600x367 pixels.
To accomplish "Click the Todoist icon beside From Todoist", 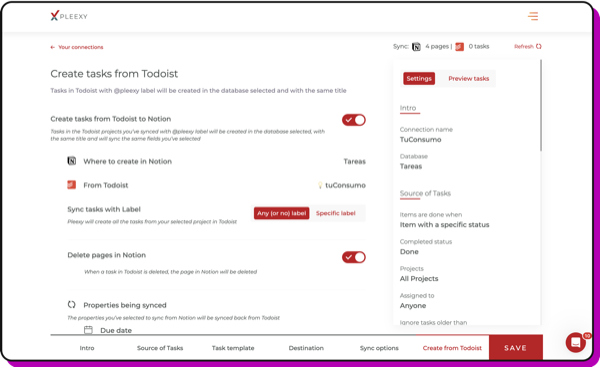I will click(72, 185).
